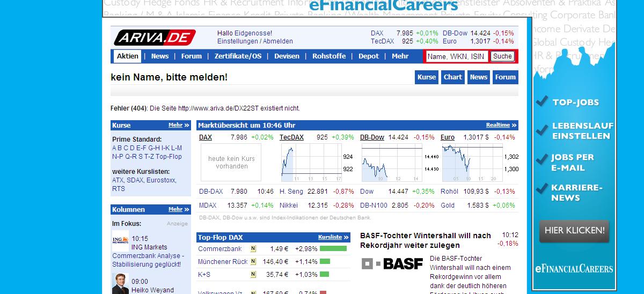Click TOP-JOBS in the side banner

click(576, 102)
